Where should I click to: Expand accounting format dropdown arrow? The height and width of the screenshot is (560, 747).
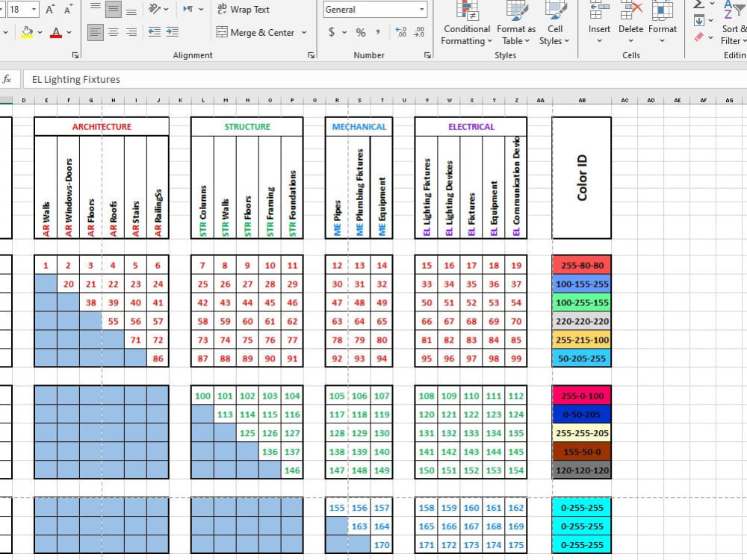[x=344, y=32]
